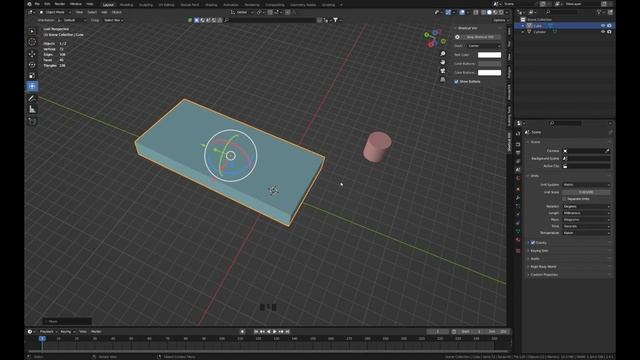Open the Unit System dropdown
The image size is (640, 360).
click(586, 184)
